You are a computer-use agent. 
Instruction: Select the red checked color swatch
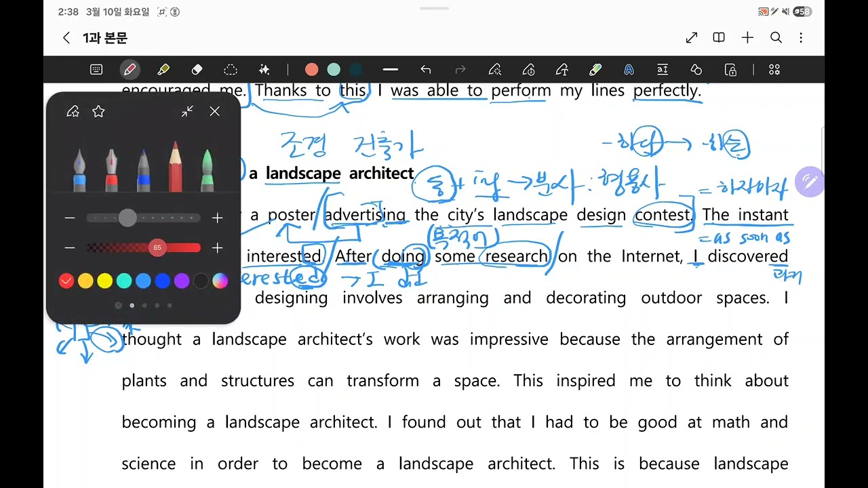(x=66, y=281)
